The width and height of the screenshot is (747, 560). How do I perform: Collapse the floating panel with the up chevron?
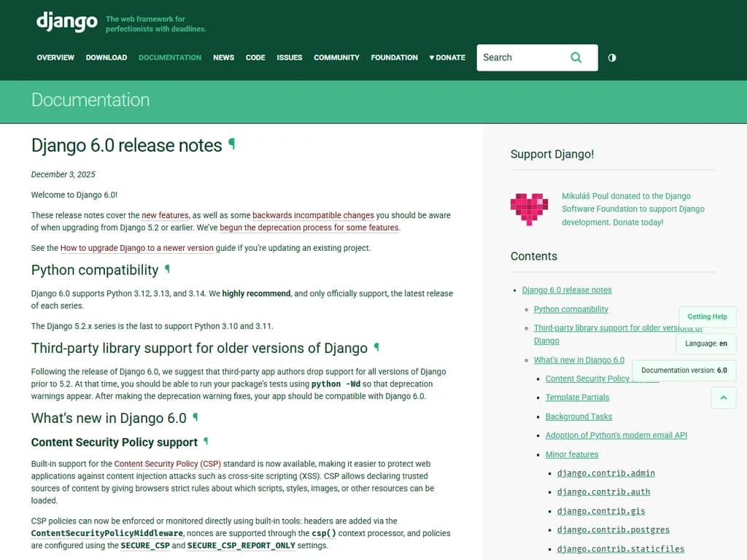coord(723,397)
